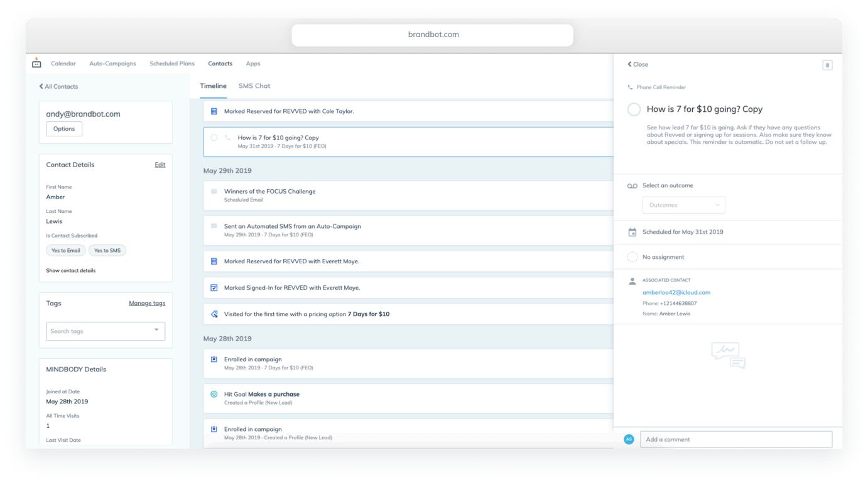This screenshot has height=482, width=868.
Task: Mark timeline reminder How is 7 for $10 complete
Action: coord(214,138)
